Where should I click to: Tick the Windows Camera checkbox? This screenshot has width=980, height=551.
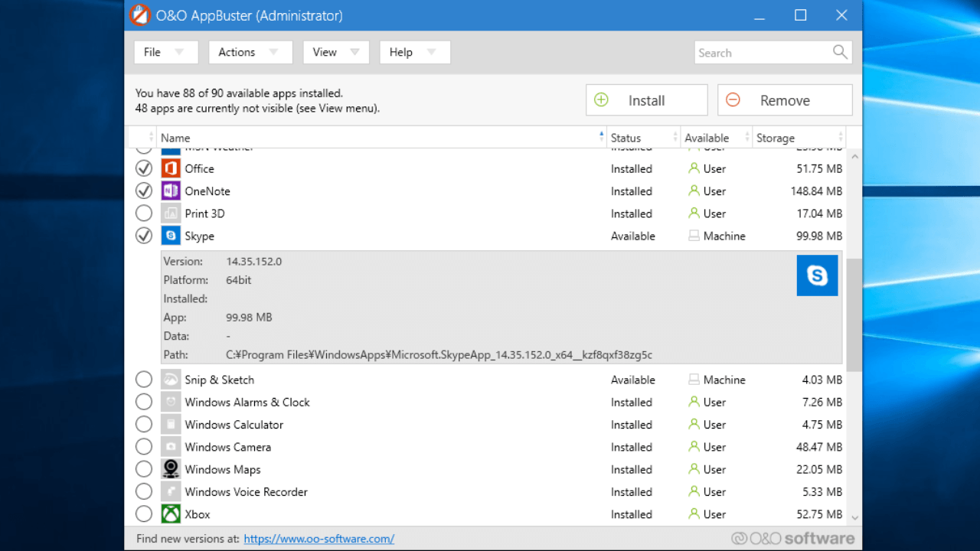[144, 447]
